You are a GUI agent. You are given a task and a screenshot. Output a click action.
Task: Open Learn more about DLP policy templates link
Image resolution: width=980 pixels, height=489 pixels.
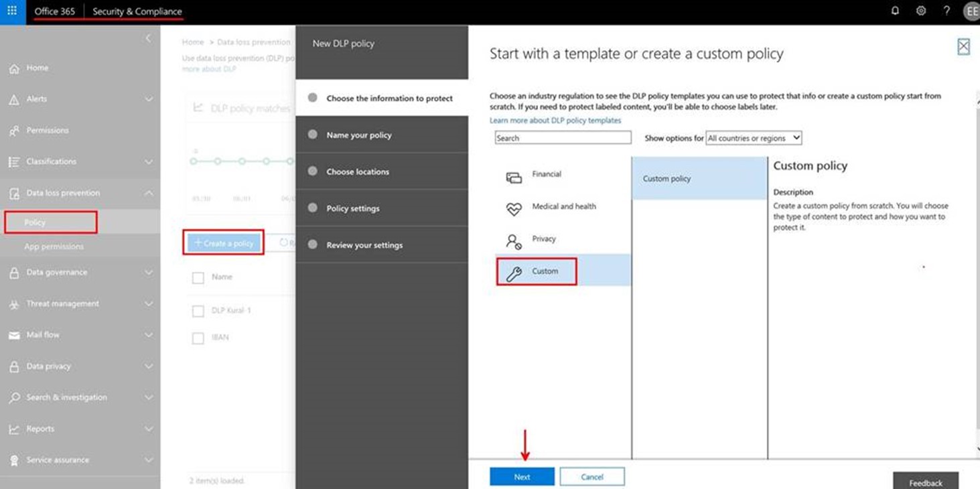555,121
